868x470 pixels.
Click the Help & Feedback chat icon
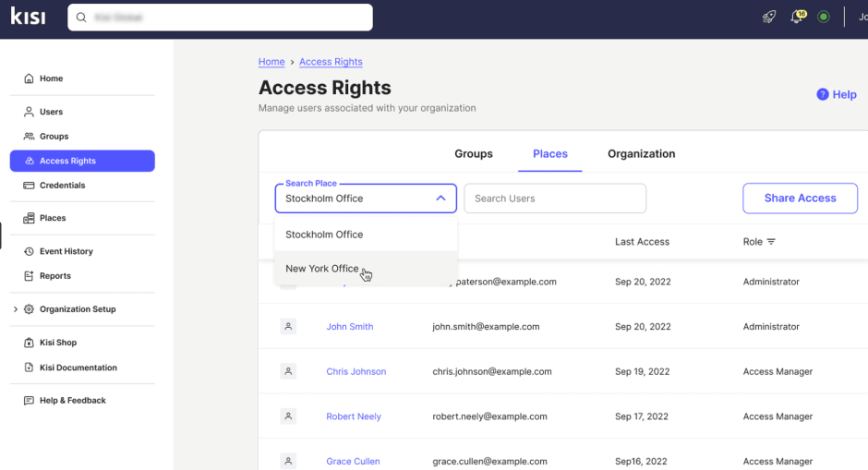(29, 400)
